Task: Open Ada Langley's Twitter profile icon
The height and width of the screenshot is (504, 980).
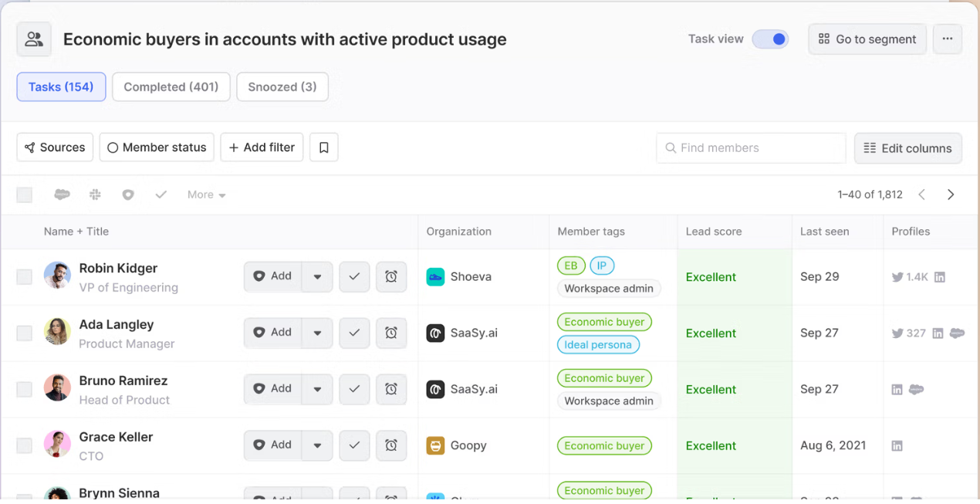Action: (897, 333)
